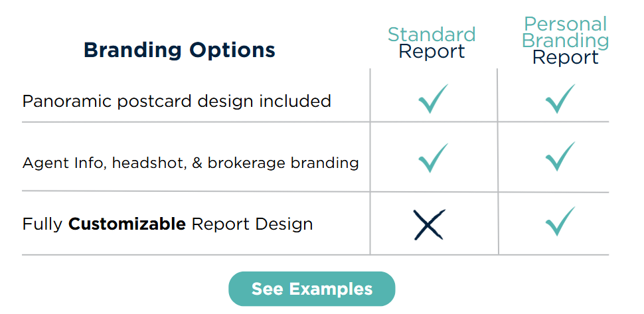Click the brokerage branding text

pos(283,163)
